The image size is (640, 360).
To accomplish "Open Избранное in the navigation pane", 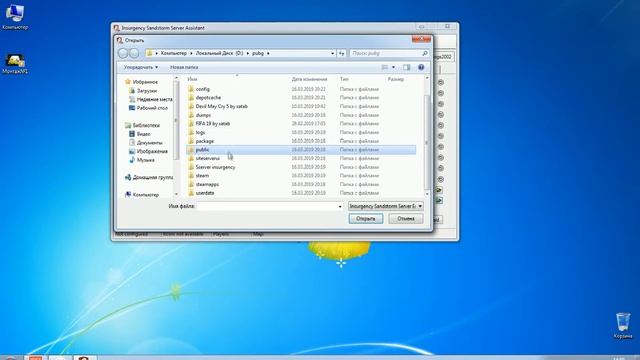I will (145, 82).
